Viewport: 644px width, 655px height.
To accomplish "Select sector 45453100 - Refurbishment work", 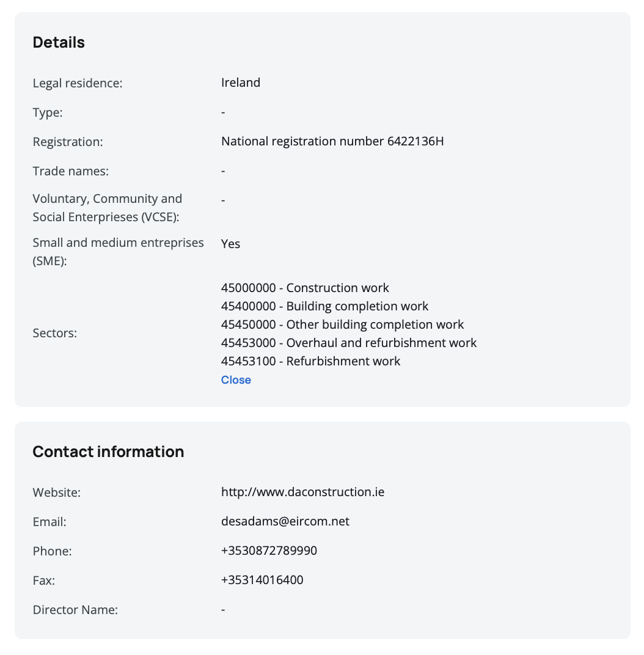I will 310,361.
